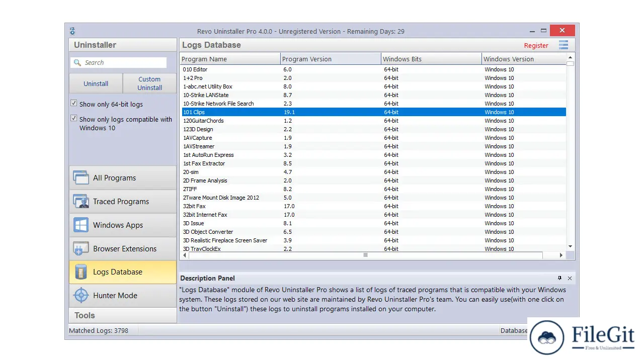This screenshot has width=644, height=362.
Task: Select the 3D Realistic Fireplace Screen Saver row
Action: point(373,240)
